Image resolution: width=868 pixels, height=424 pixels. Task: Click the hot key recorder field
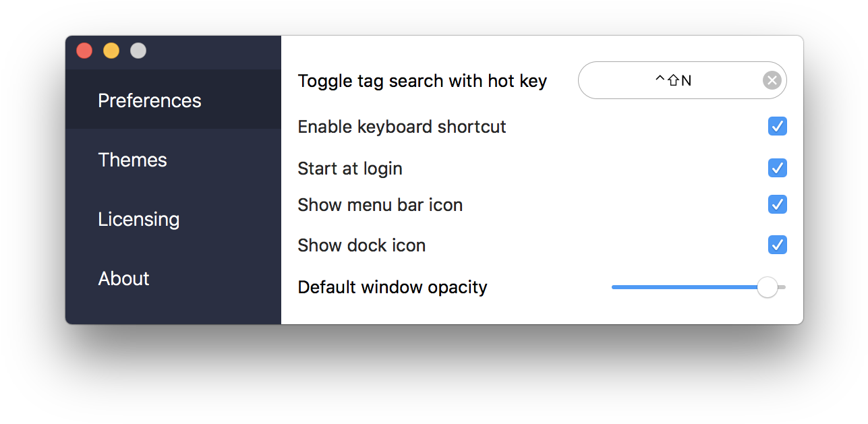[671, 81]
